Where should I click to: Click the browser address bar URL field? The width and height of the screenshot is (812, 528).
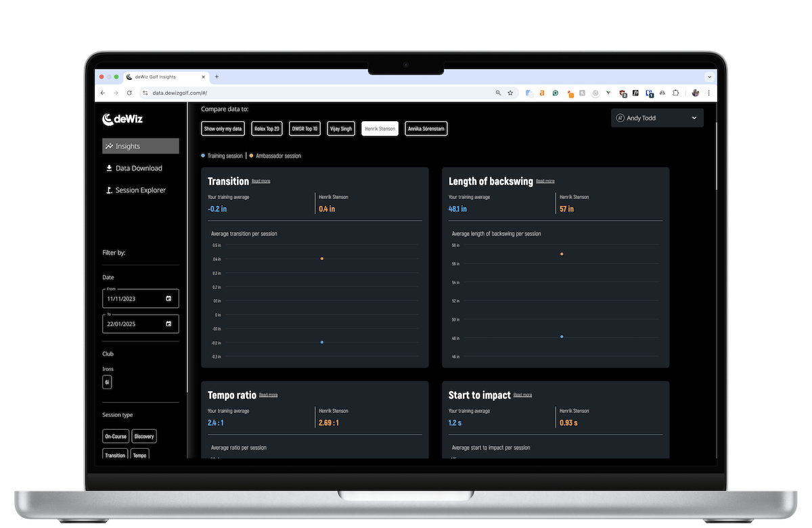point(304,93)
